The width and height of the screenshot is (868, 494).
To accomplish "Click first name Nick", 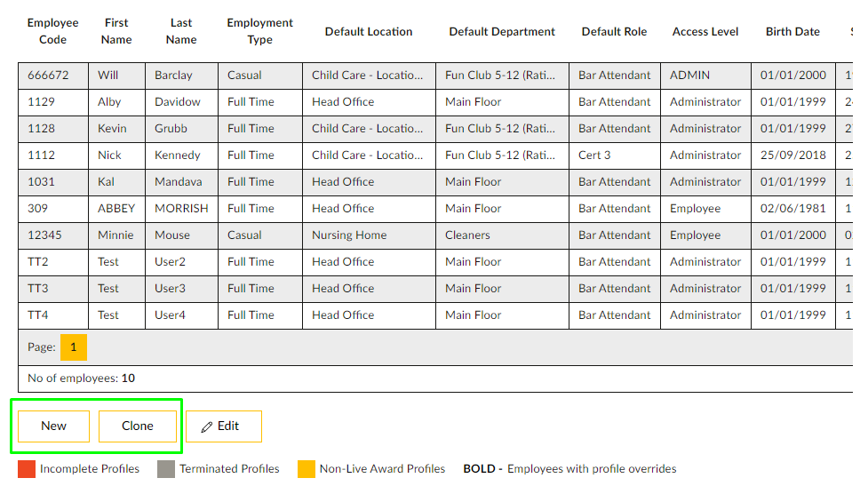I will pyautogui.click(x=109, y=155).
